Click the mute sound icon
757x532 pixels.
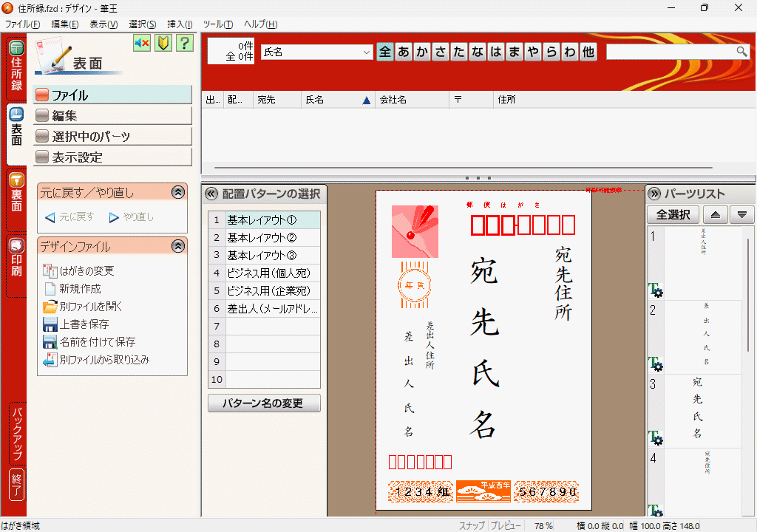point(142,44)
